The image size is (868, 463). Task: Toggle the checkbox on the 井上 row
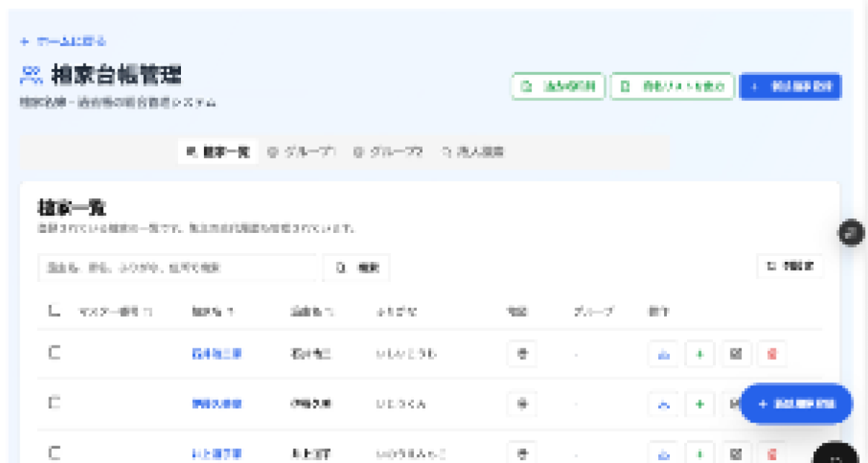[x=54, y=453]
